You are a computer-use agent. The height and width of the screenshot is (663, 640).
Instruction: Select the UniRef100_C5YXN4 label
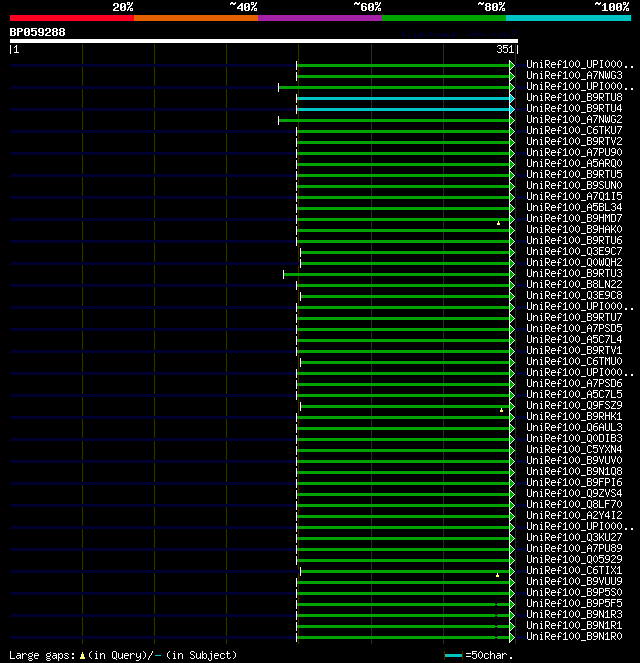pyautogui.click(x=574, y=449)
